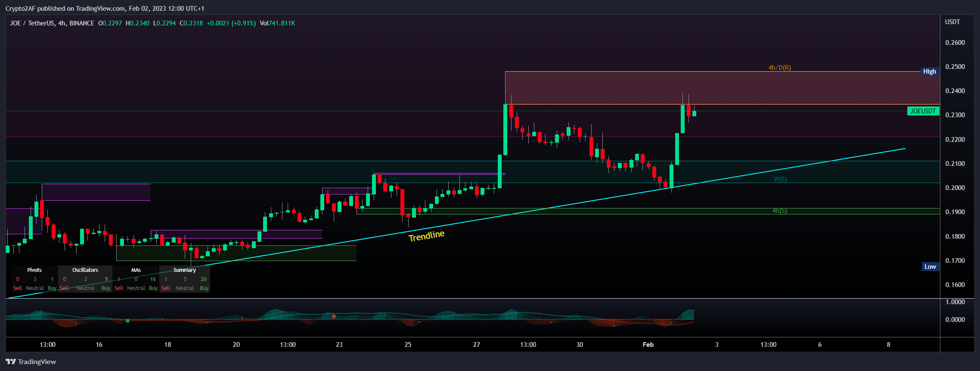Click the 1.0000 indicator axis label

click(x=955, y=302)
